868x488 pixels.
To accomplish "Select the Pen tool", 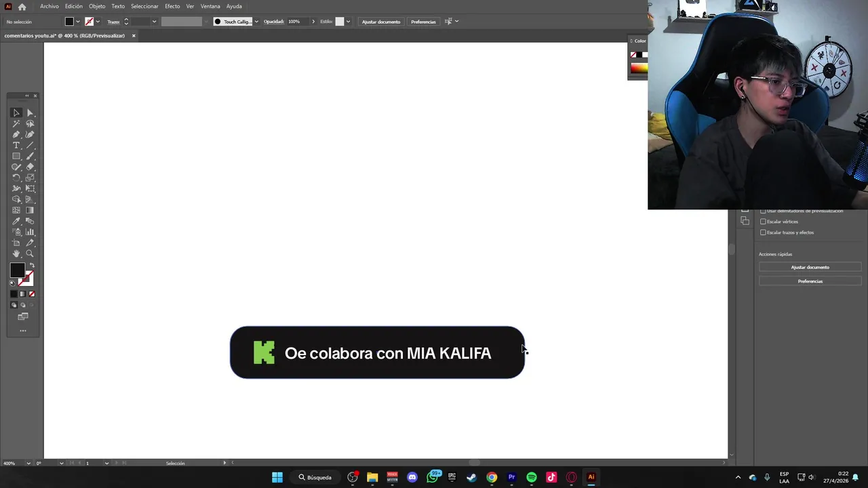I will [x=16, y=134].
